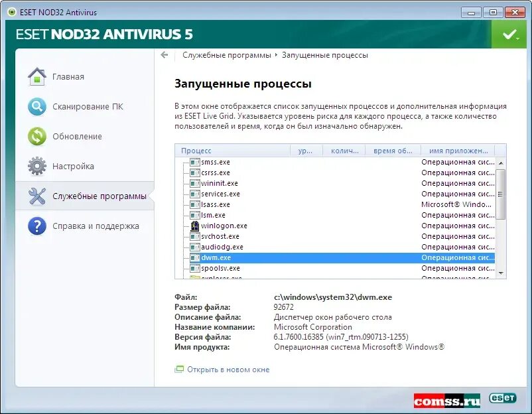532x414 pixels.
Task: Select the services.exe process row
Action: point(335,194)
